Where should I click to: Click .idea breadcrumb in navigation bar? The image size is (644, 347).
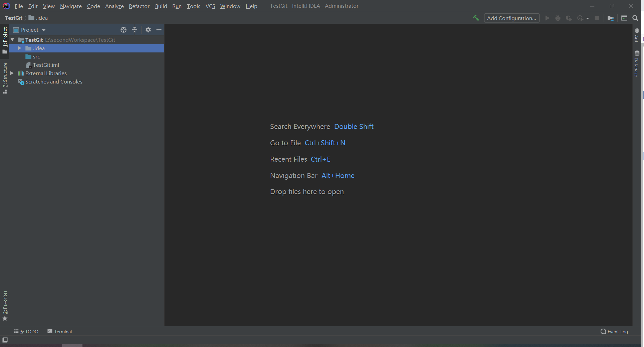click(x=38, y=18)
